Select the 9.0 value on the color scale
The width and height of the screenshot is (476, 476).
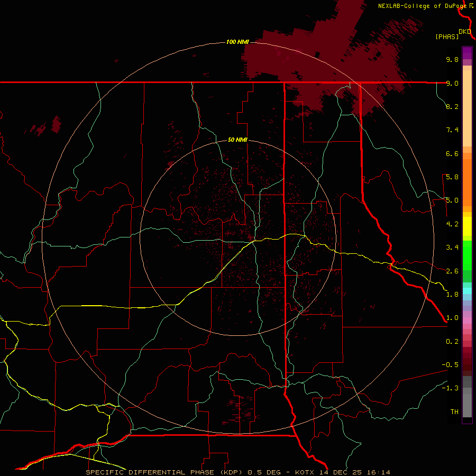click(x=452, y=83)
